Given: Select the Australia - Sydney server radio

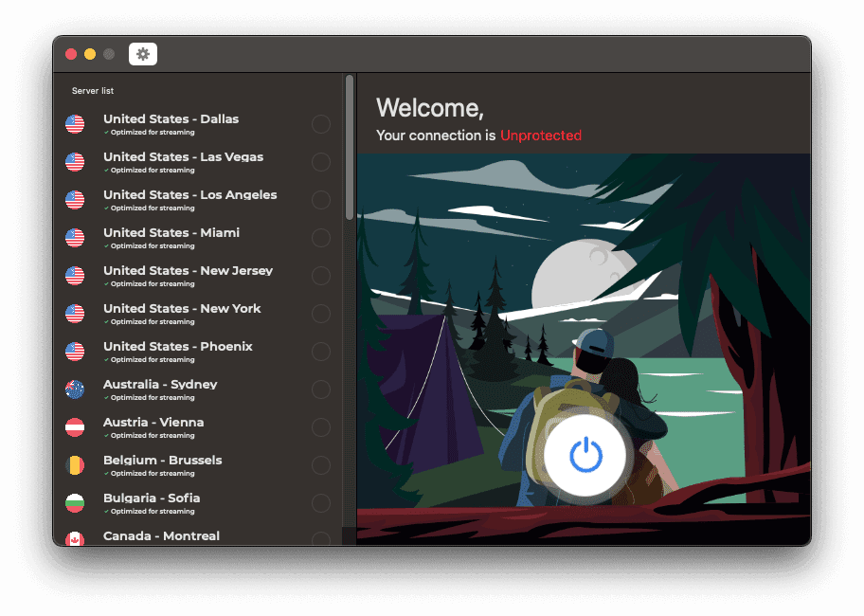Looking at the screenshot, I should point(321,390).
